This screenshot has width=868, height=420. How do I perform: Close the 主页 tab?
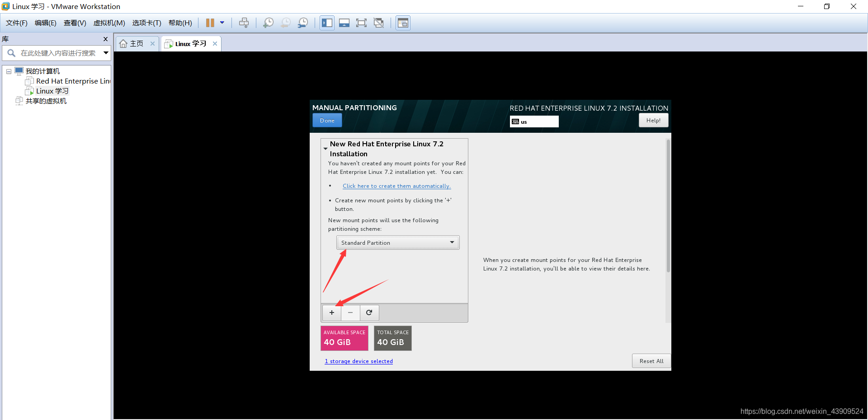(152, 44)
